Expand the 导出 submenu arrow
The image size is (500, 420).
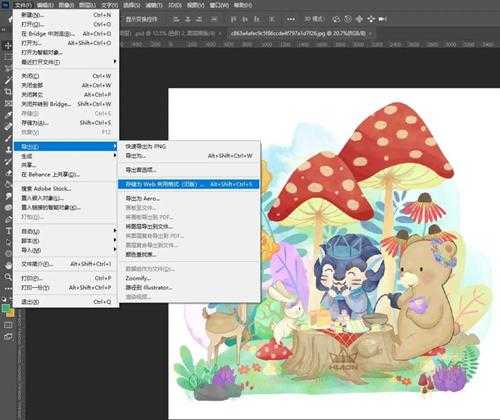[115, 146]
